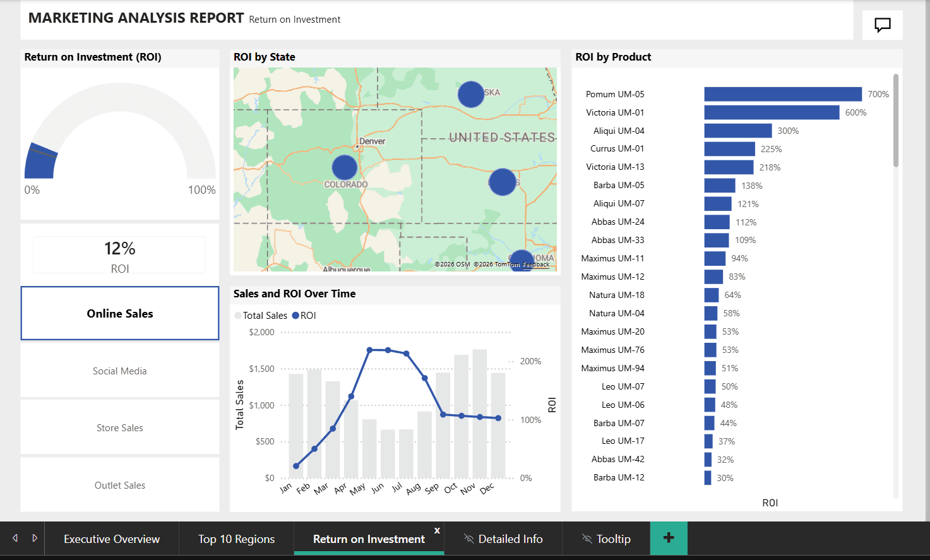Viewport: 930px width, 560px height.
Task: Open the comments pane icon
Action: click(882, 25)
